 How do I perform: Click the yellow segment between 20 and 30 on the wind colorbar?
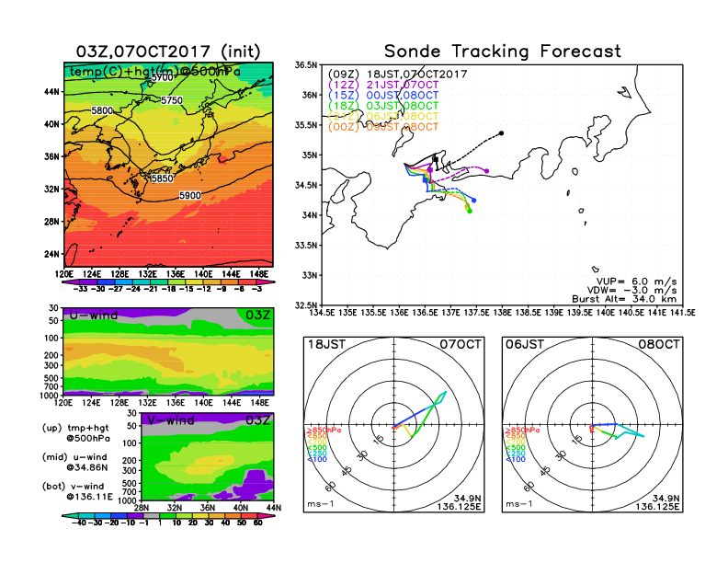[x=200, y=516]
